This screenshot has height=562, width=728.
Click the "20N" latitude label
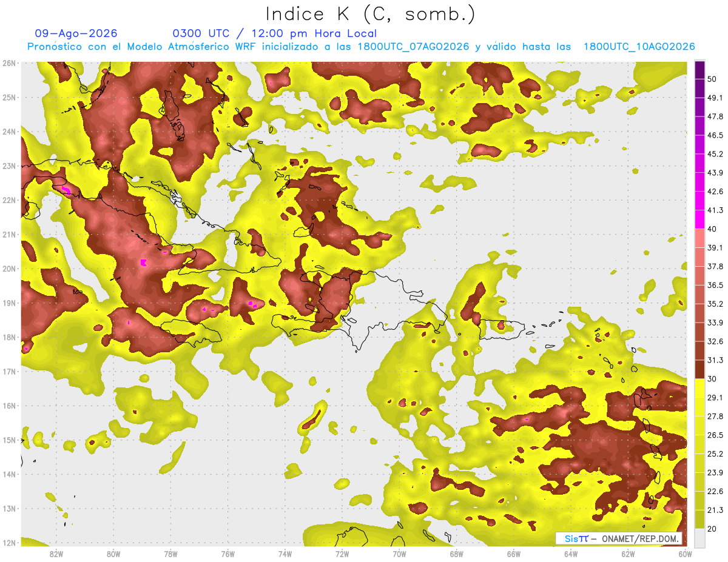point(9,269)
